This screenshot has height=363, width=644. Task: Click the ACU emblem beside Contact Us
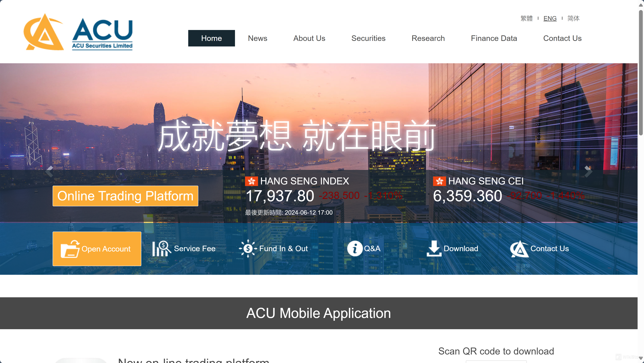click(519, 249)
